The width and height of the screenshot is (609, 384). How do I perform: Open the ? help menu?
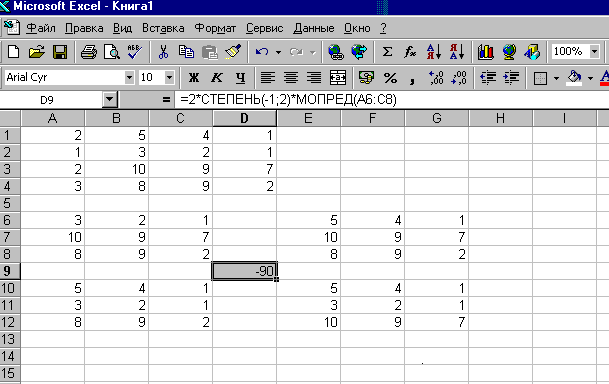click(383, 28)
